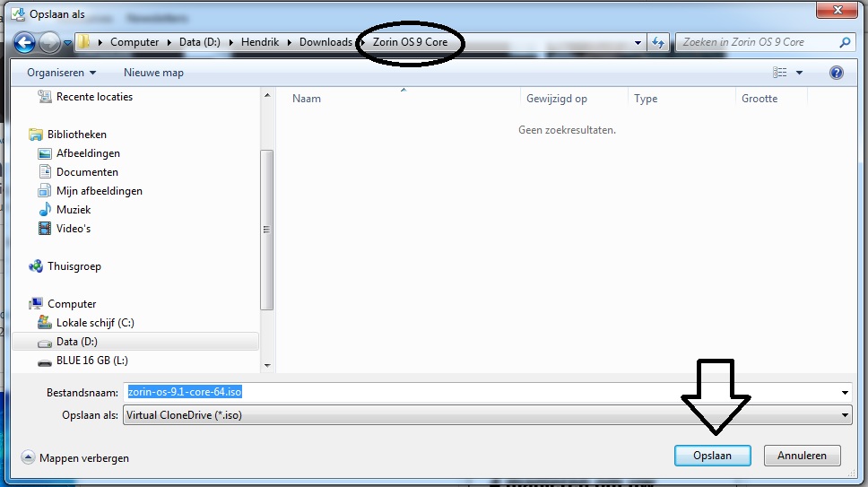This screenshot has height=487, width=868.
Task: Open the Documenten library
Action: click(x=87, y=172)
